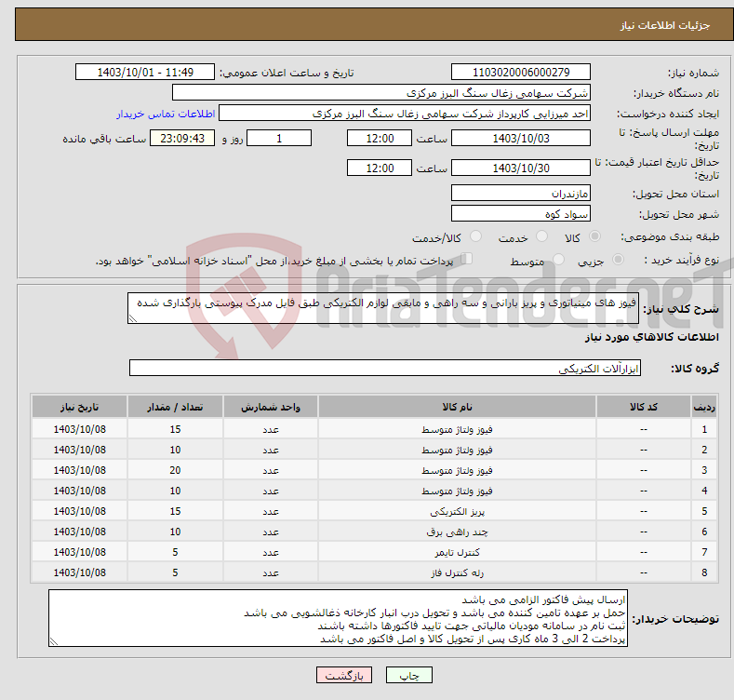This screenshot has height=700, width=734.
Task: Click quantity 15 in row 1
Action: coord(175,429)
